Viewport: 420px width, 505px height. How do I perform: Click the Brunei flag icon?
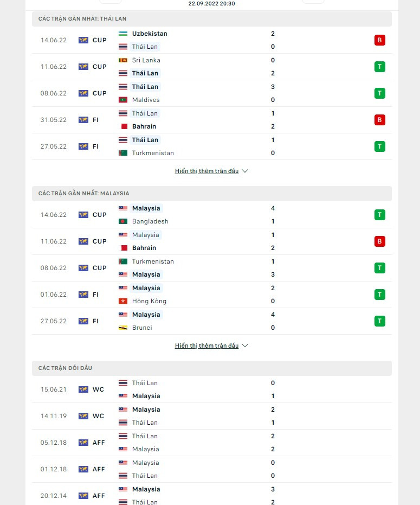[123, 328]
